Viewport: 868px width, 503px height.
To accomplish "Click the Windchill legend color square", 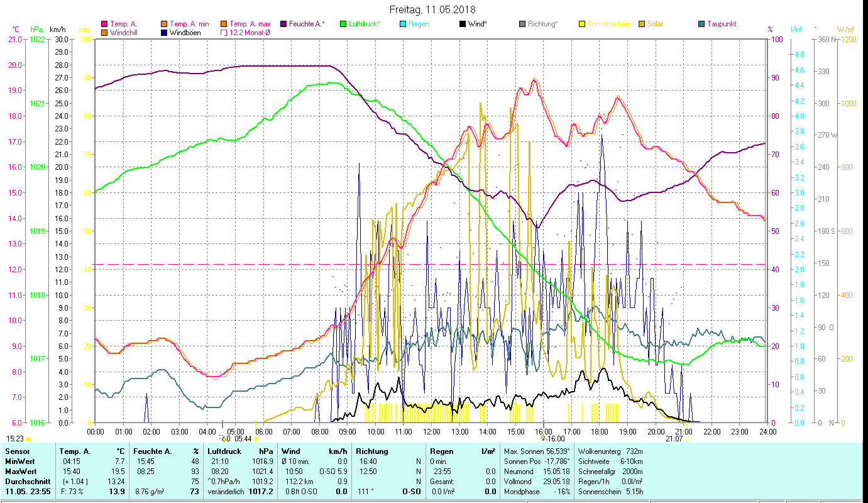I will coord(104,33).
